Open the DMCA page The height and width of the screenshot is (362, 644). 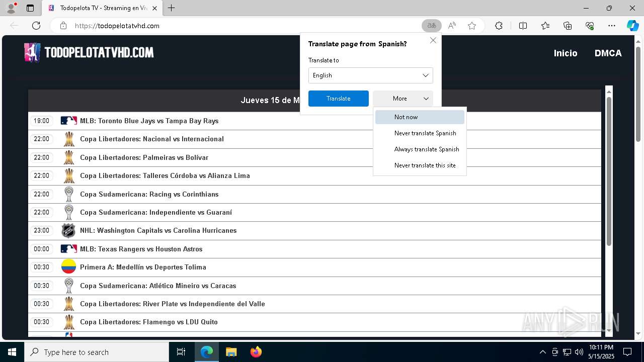tap(608, 53)
